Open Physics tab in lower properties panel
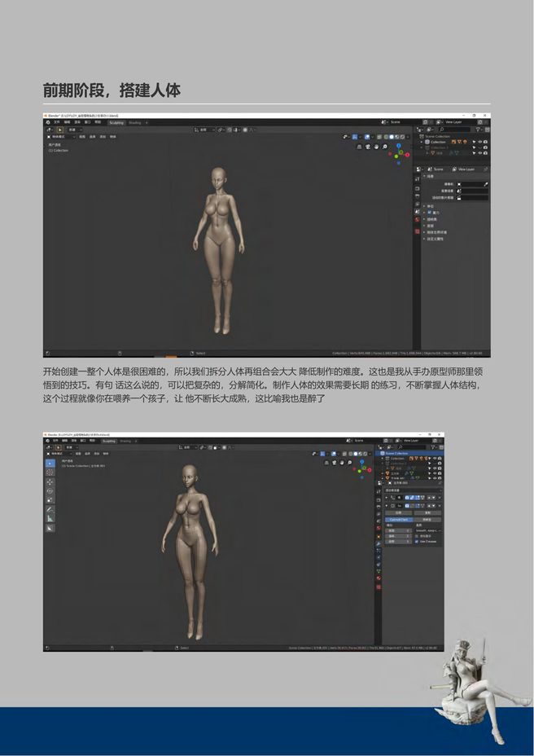Viewport: 534px width, 756px height. tap(379, 557)
